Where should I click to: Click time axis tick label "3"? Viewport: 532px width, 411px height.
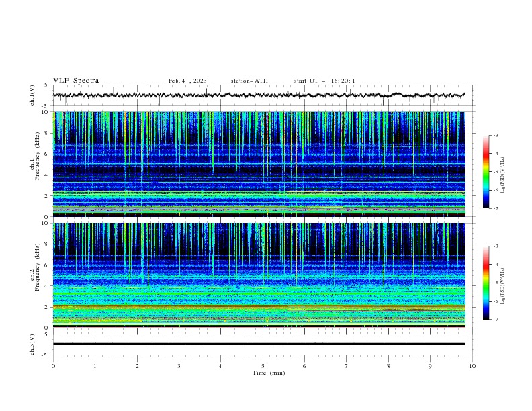[x=179, y=366]
